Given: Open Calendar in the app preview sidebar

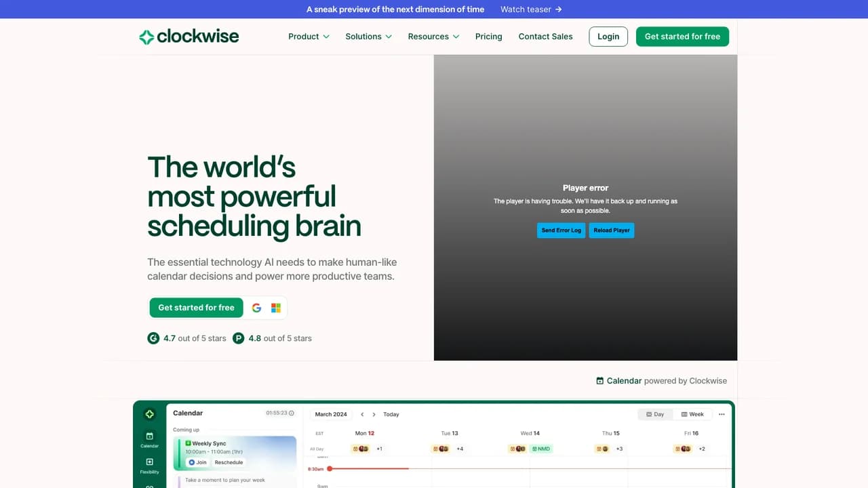Looking at the screenshot, I should pyautogui.click(x=150, y=440).
